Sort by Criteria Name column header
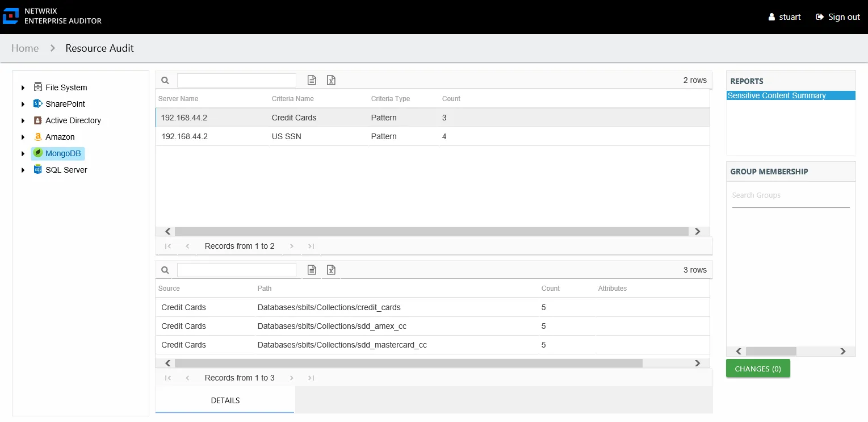 click(x=293, y=99)
